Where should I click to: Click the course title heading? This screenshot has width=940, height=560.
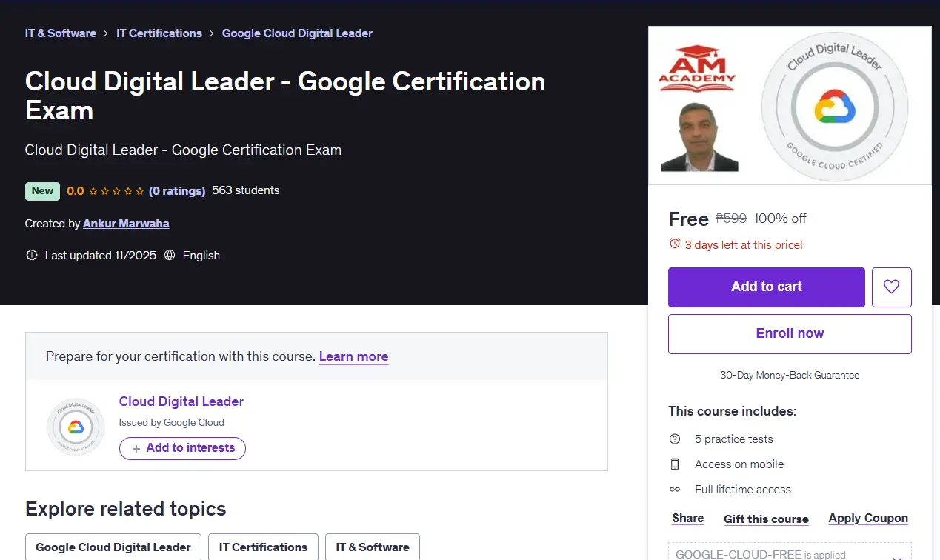click(285, 96)
